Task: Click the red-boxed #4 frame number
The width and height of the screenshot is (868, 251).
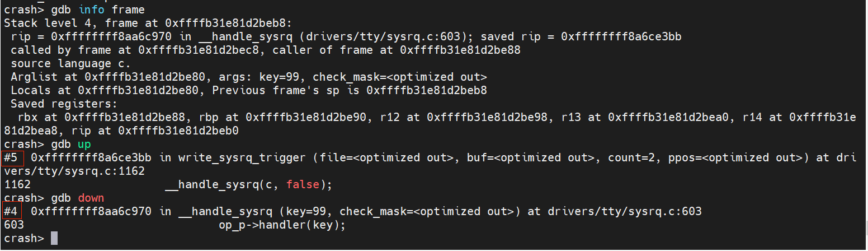Action: point(11,211)
